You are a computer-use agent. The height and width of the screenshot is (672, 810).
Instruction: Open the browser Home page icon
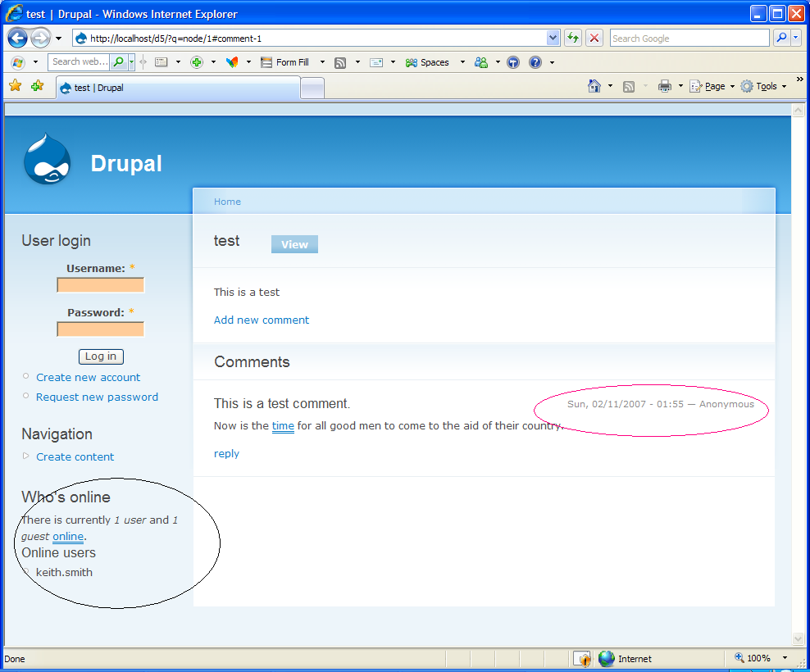point(594,85)
